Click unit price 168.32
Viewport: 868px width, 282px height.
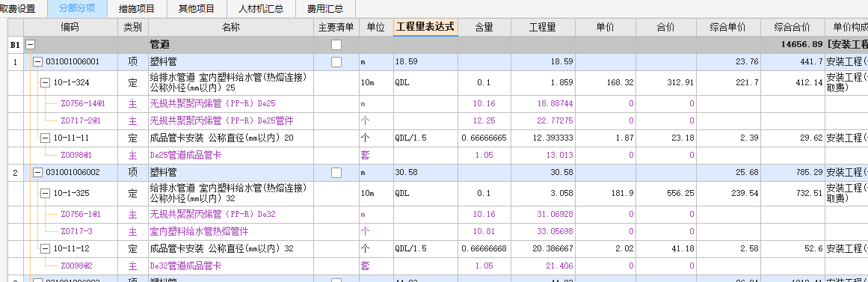[621, 83]
